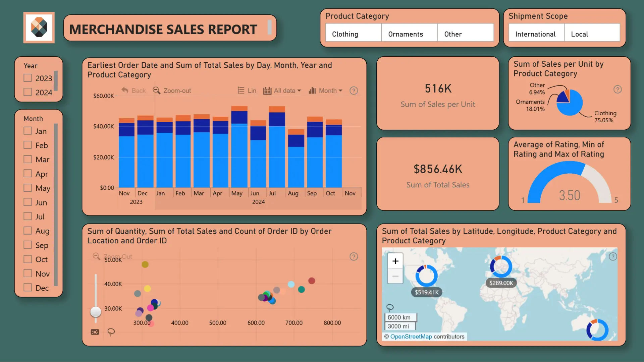The height and width of the screenshot is (362, 644).
Task: Filter by Local shipment scope
Action: [x=592, y=33]
